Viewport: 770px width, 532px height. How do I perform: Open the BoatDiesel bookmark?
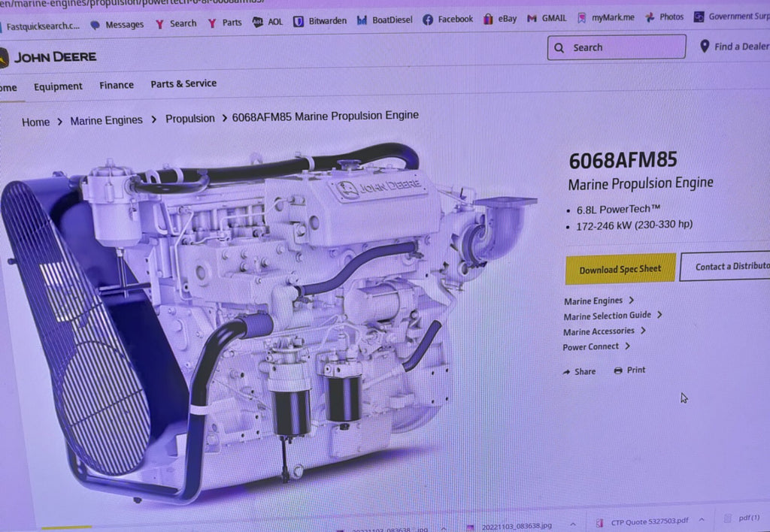(x=384, y=20)
